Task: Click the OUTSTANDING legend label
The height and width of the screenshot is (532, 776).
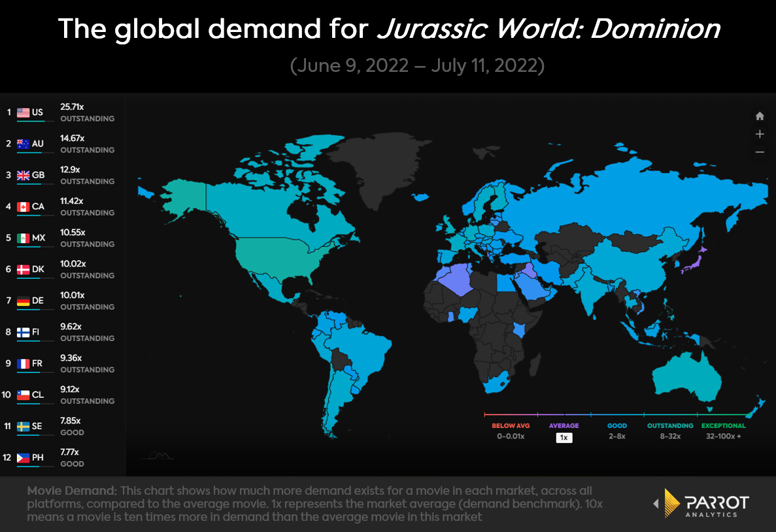Action: click(x=670, y=425)
